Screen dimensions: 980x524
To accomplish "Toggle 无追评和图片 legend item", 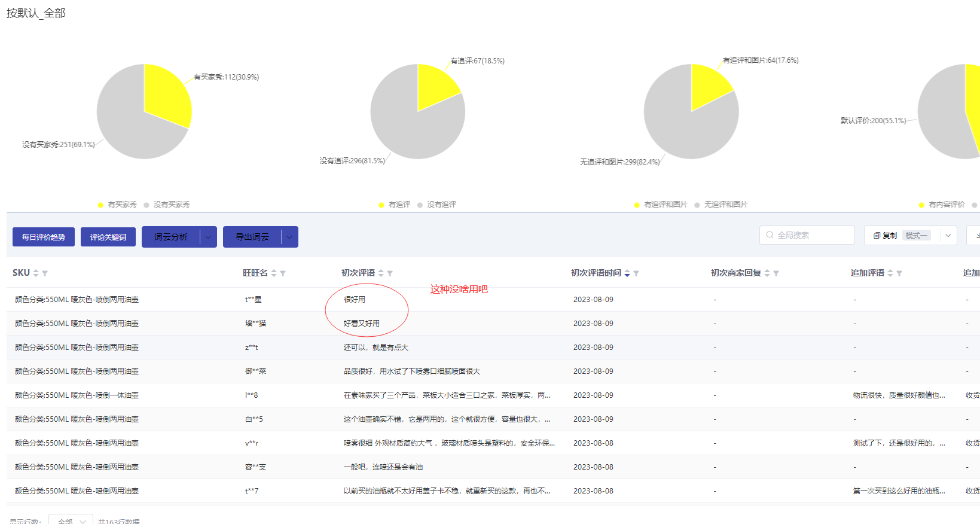I will click(x=721, y=205).
